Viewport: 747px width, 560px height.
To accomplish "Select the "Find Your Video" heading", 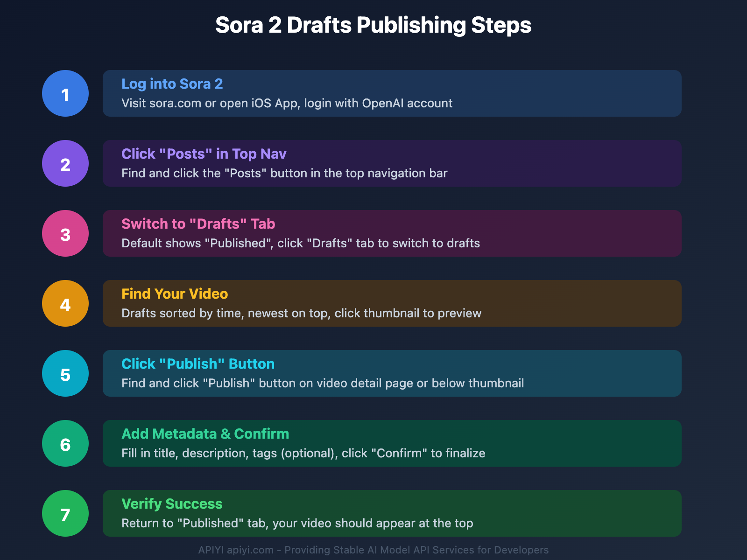I will [175, 294].
